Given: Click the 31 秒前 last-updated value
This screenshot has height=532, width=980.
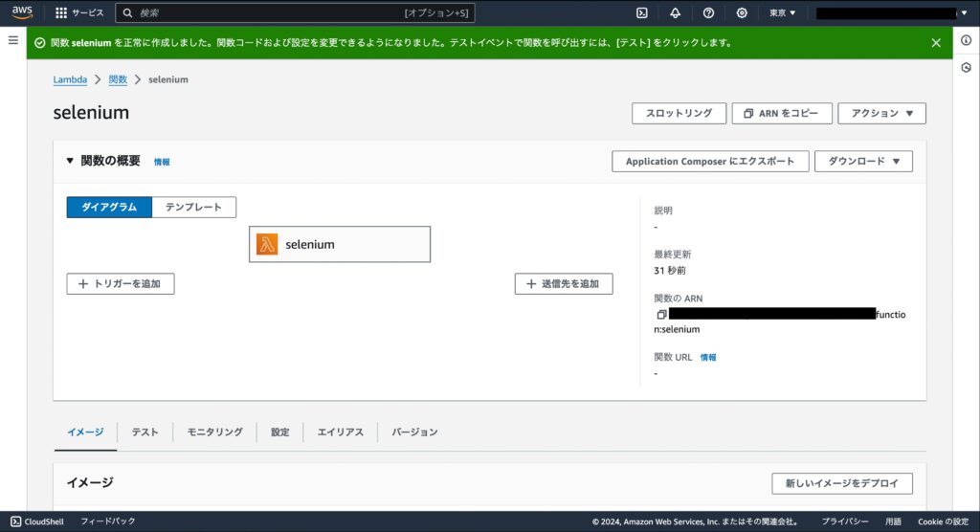Looking at the screenshot, I should pyautogui.click(x=670, y=271).
